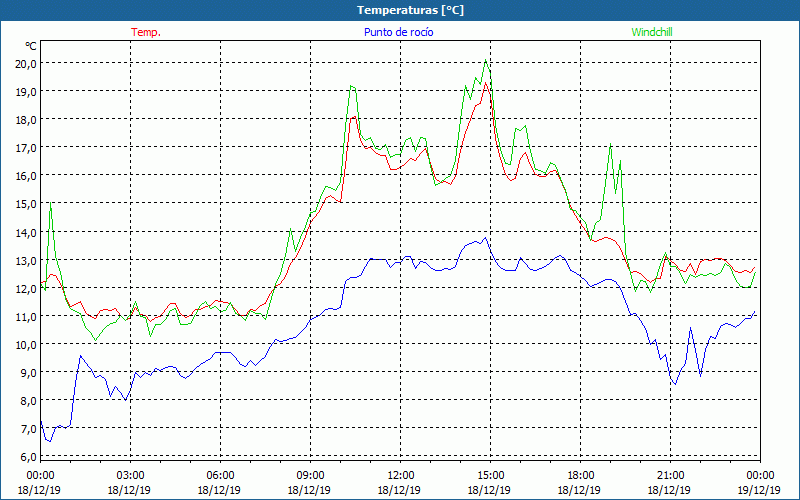Click the 19,0 y-axis value
The height and width of the screenshot is (500, 800).
point(27,92)
